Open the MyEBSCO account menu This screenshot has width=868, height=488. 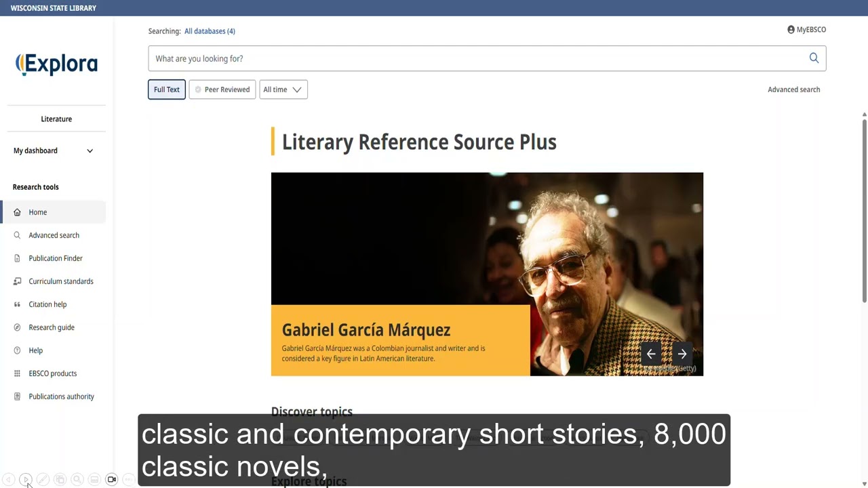806,30
